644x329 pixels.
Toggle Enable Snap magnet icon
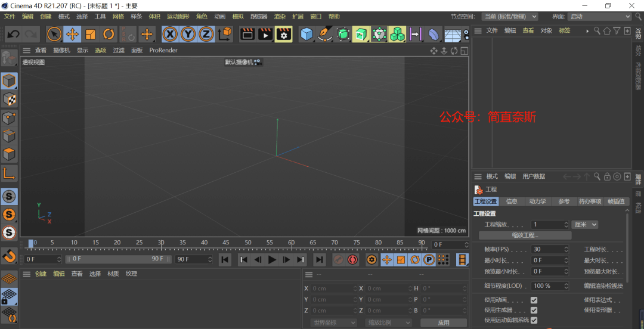coord(10,256)
